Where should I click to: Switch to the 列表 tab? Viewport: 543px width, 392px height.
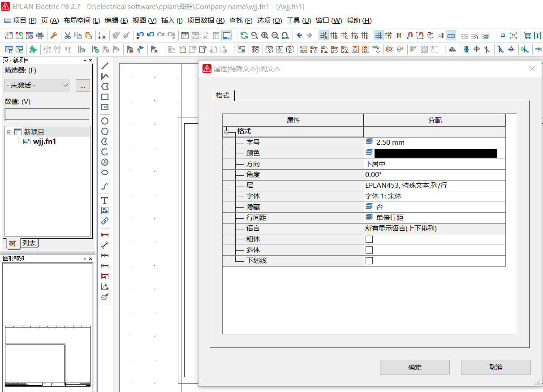(30, 243)
